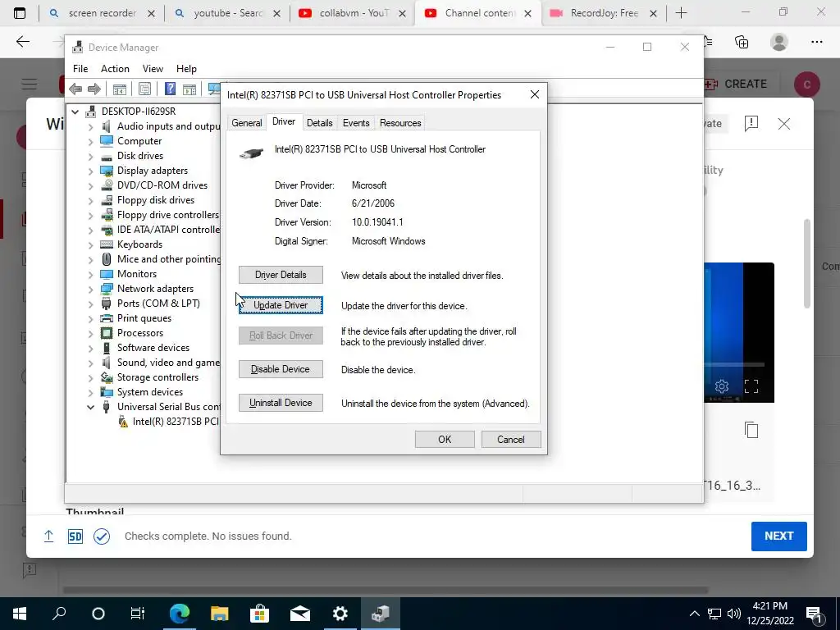Click the send feedback icon in upload dialog
The width and height of the screenshot is (840, 630).
click(x=751, y=124)
